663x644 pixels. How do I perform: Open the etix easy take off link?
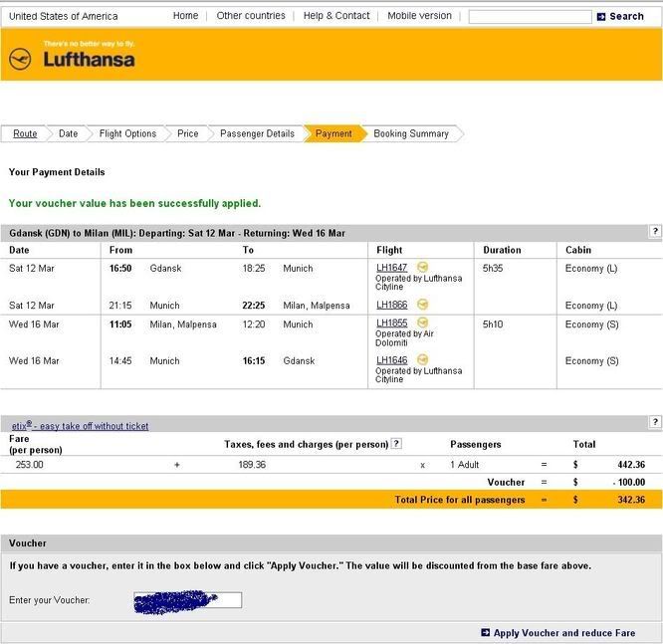80,425
